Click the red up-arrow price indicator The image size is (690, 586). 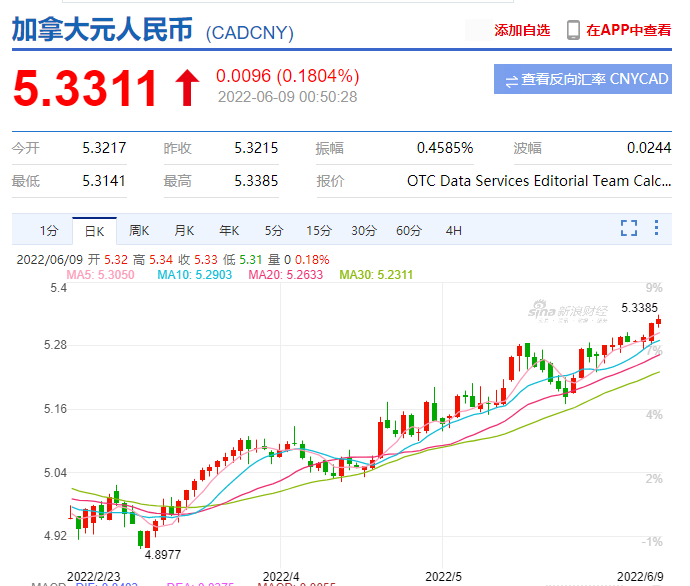187,88
